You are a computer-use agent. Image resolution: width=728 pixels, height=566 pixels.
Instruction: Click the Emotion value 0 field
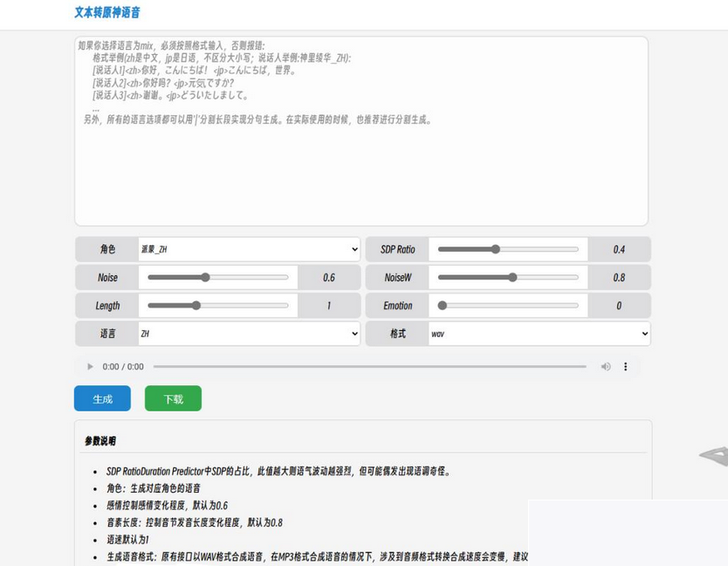coord(619,306)
